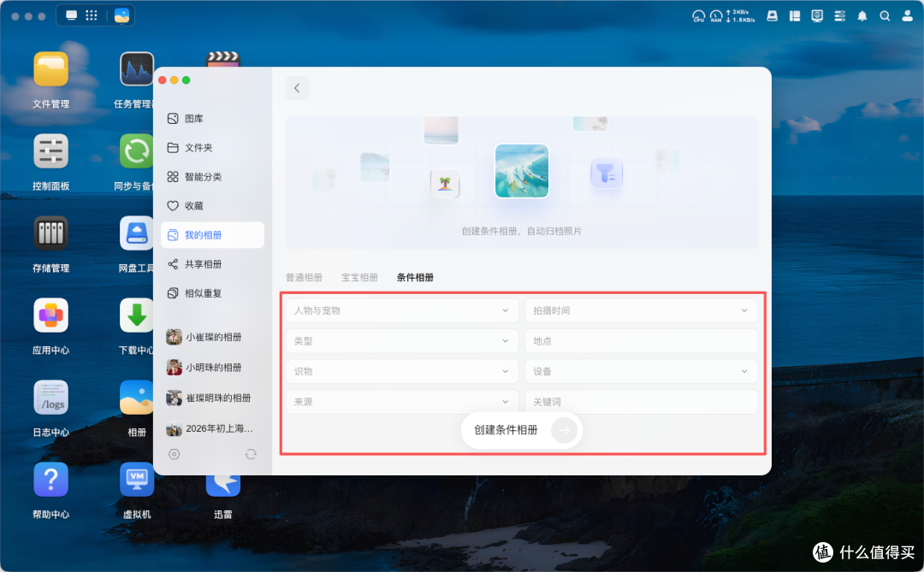The image size is (924, 572).
Task: Click 地点 input field
Action: pos(641,341)
